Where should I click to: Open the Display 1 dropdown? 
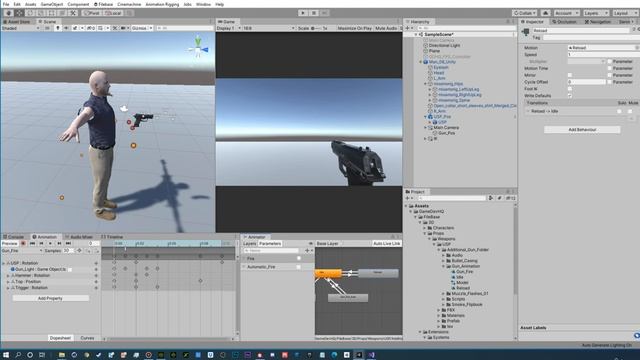228,28
